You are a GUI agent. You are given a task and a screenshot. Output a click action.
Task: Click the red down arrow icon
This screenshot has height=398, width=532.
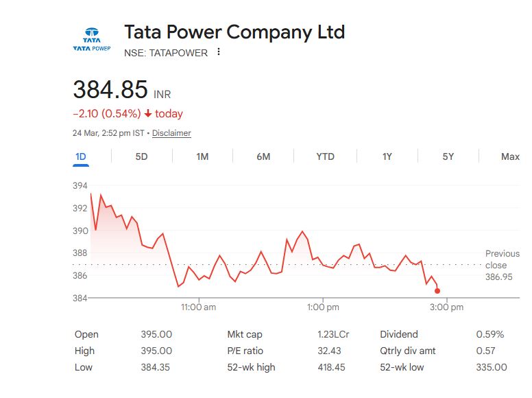coord(148,114)
